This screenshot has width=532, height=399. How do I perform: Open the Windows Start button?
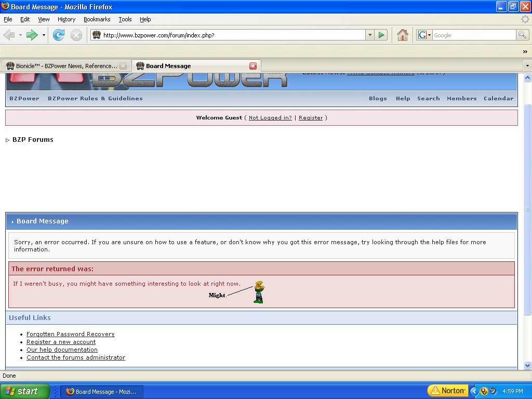point(24,391)
